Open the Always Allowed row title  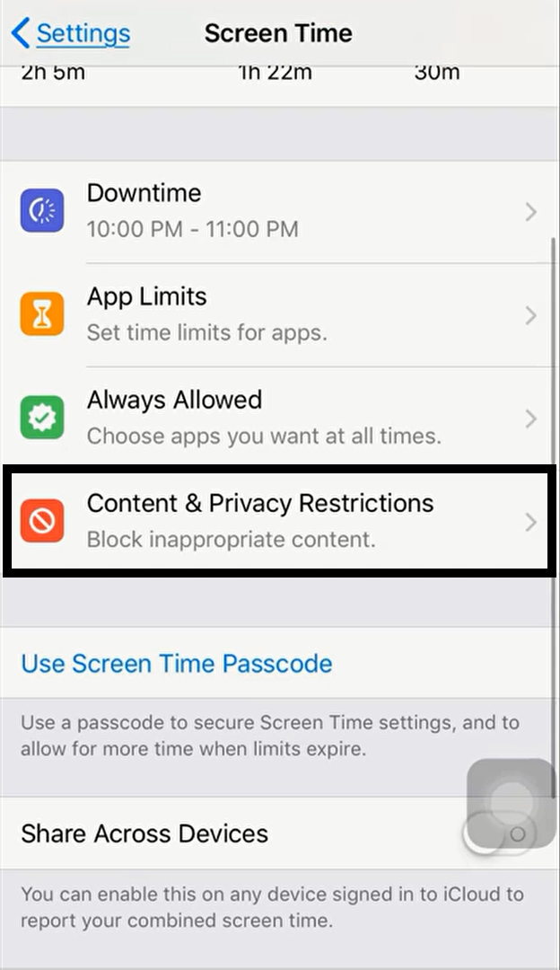tap(174, 401)
